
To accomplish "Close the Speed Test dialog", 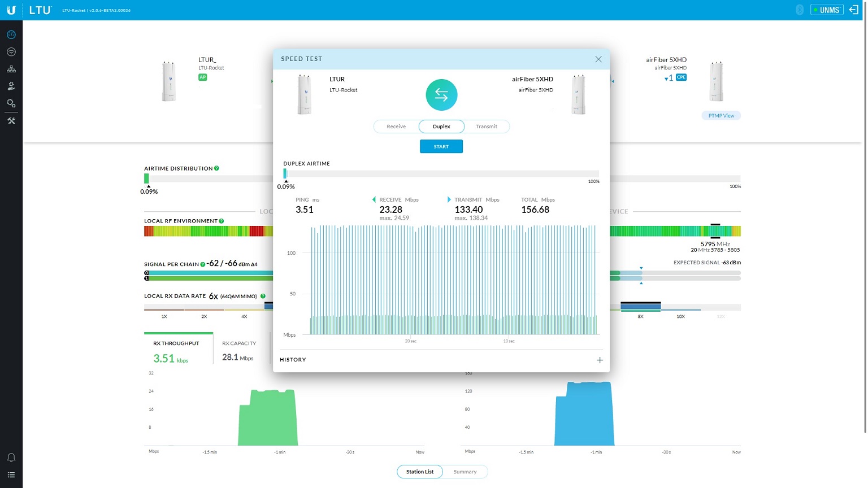I will click(598, 59).
